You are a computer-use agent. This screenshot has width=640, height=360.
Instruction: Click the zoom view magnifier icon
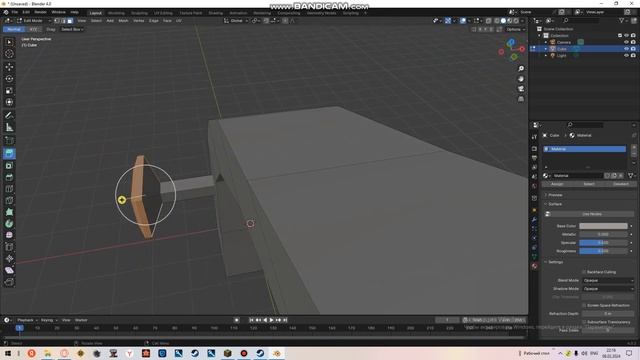[521, 69]
